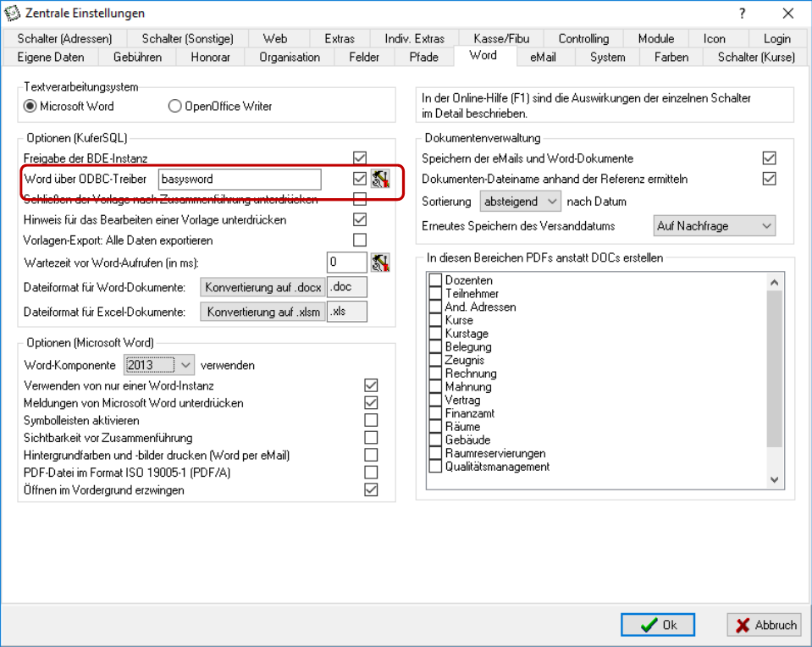Click the ODBC driver field containing basysword
The height and width of the screenshot is (647, 812).
pyautogui.click(x=240, y=179)
